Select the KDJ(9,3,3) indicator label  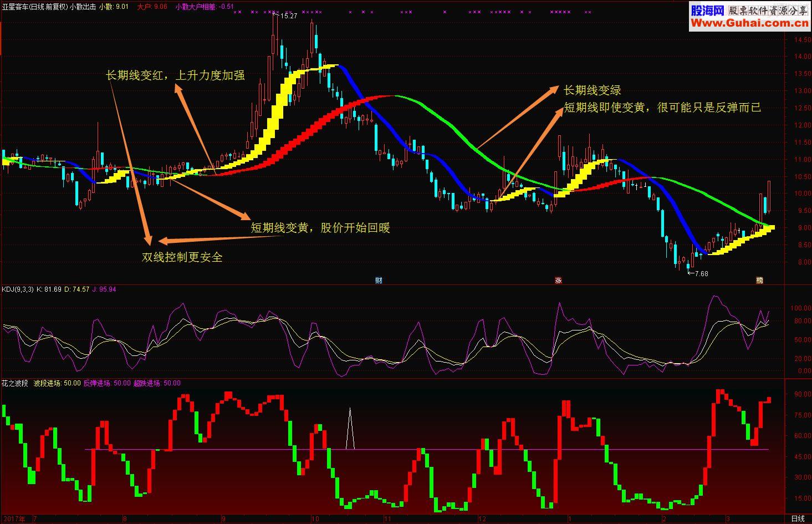point(18,289)
